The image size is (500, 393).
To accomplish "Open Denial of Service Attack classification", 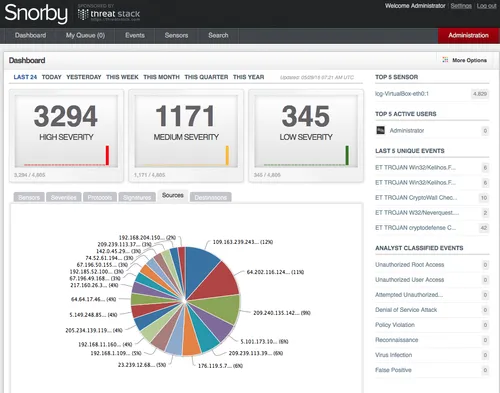I will 406,310.
